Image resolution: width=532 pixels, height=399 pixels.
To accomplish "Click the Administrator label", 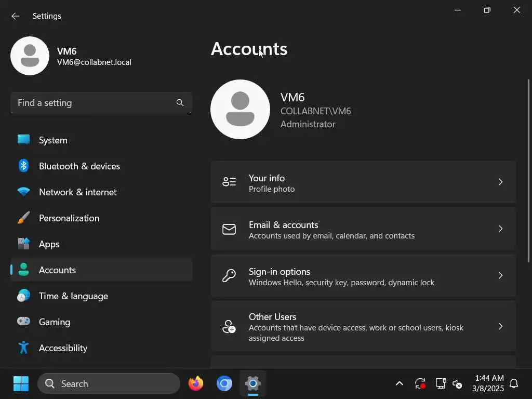I will (308, 124).
